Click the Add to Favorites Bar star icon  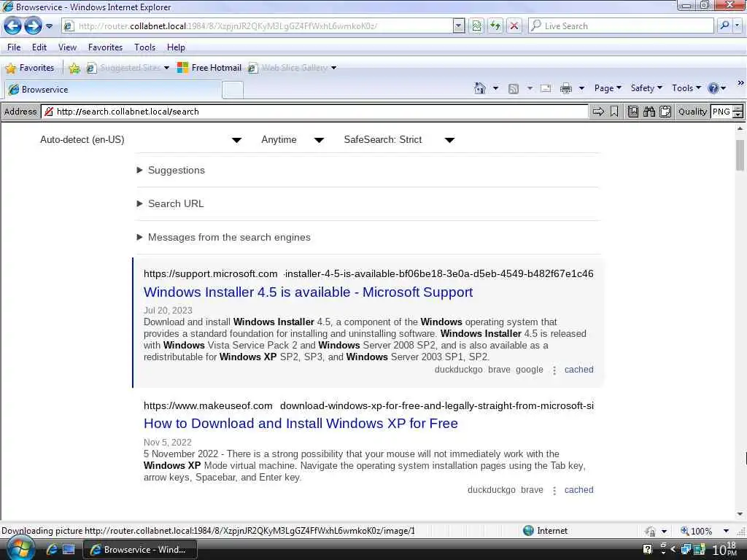pos(74,68)
